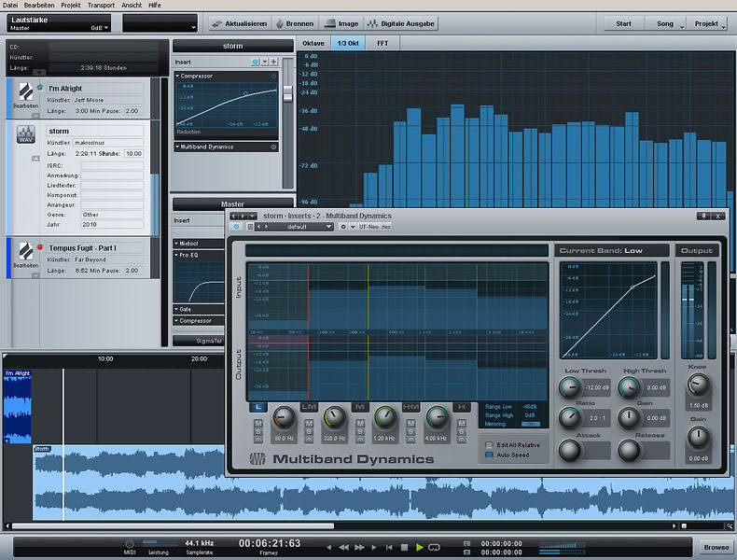Click the Brennen burn disc toolbar button

(x=294, y=23)
